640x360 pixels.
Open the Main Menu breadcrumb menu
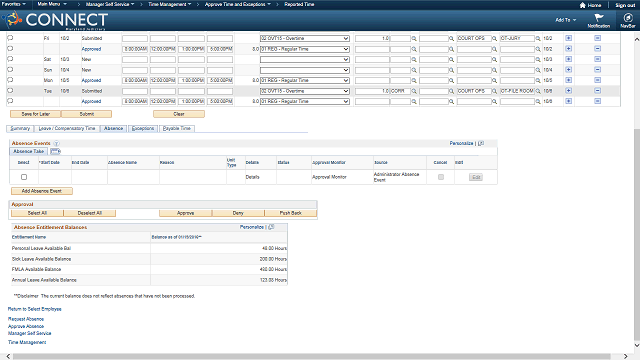pos(52,4)
